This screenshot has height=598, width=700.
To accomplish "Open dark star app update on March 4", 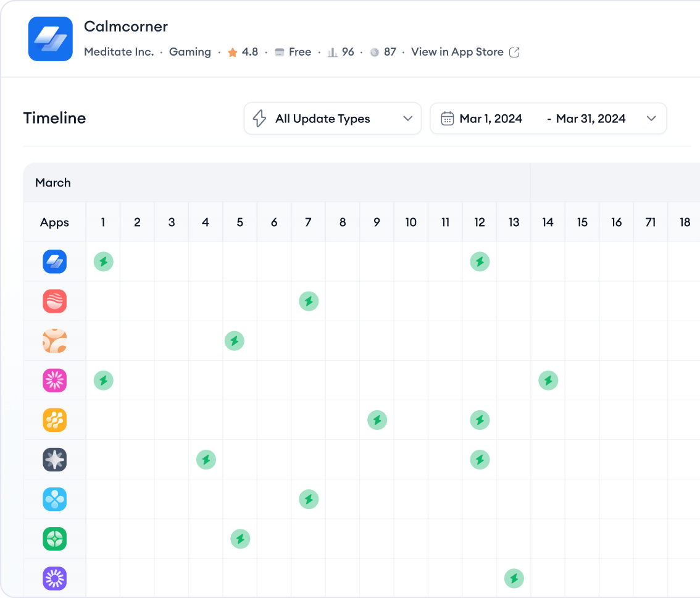I will (x=206, y=460).
